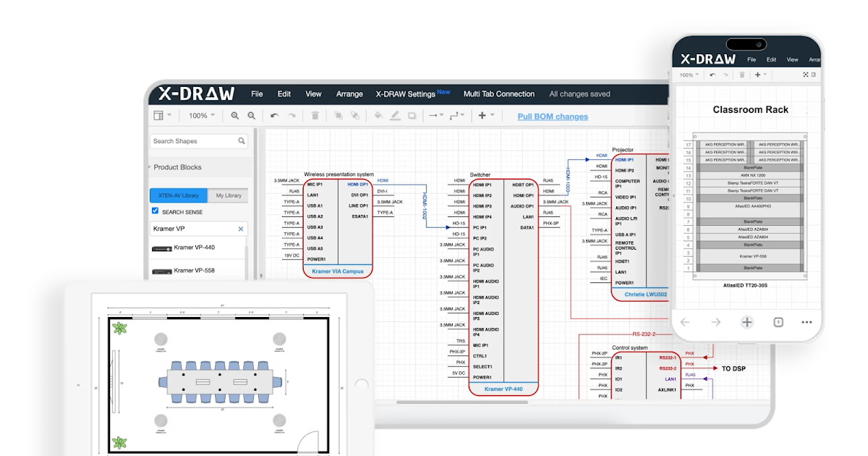The image size is (868, 456).
Task: Click the Control system title
Action: [630, 347]
